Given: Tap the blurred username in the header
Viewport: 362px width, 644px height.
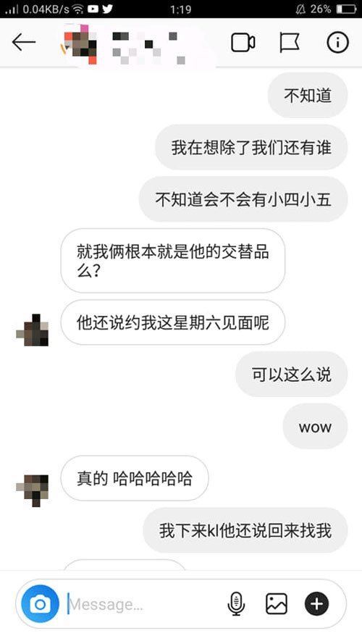Looking at the screenshot, I should (148, 46).
